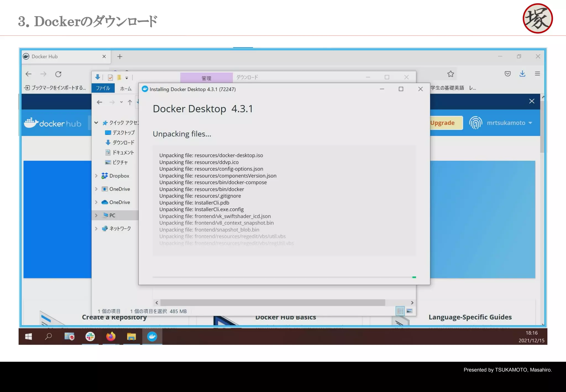Click the docker hub logo
Viewport: 566px width, 392px height.
click(x=53, y=123)
